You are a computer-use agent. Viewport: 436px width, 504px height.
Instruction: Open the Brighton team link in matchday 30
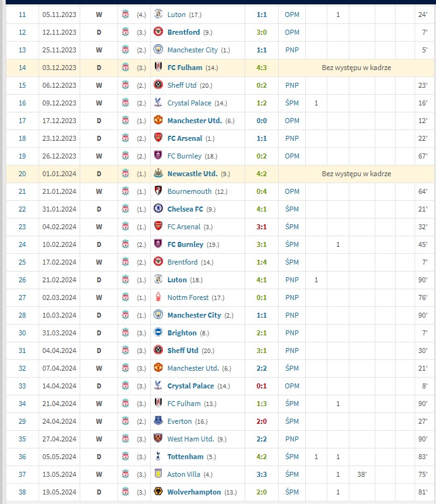[x=182, y=333]
